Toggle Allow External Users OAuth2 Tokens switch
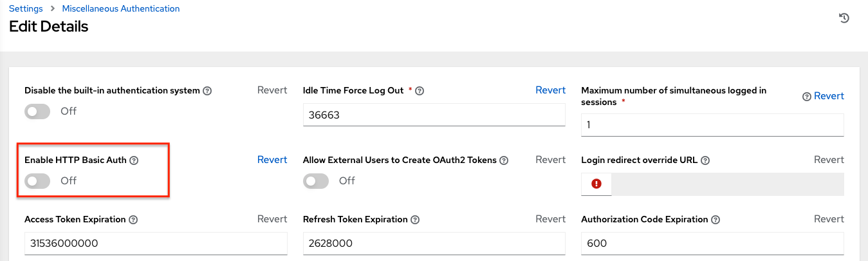Viewport: 868px width, 261px height. pyautogui.click(x=316, y=181)
